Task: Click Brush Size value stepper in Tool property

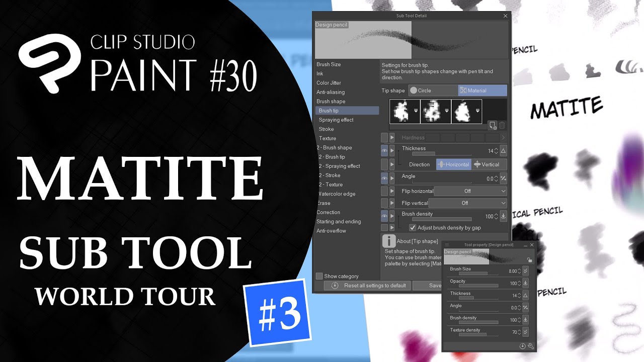Action: 520,271
